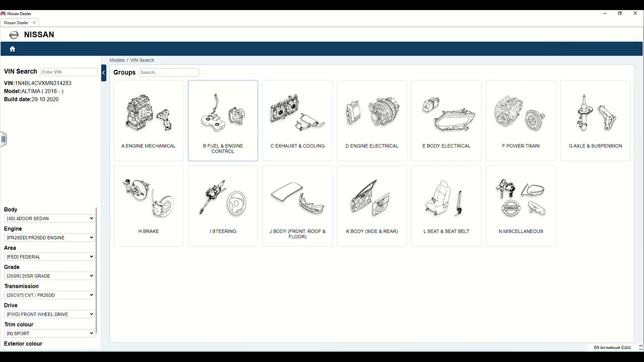This screenshot has width=644, height=362.
Task: Open the K Body (Side & Rear) group
Action: (372, 206)
